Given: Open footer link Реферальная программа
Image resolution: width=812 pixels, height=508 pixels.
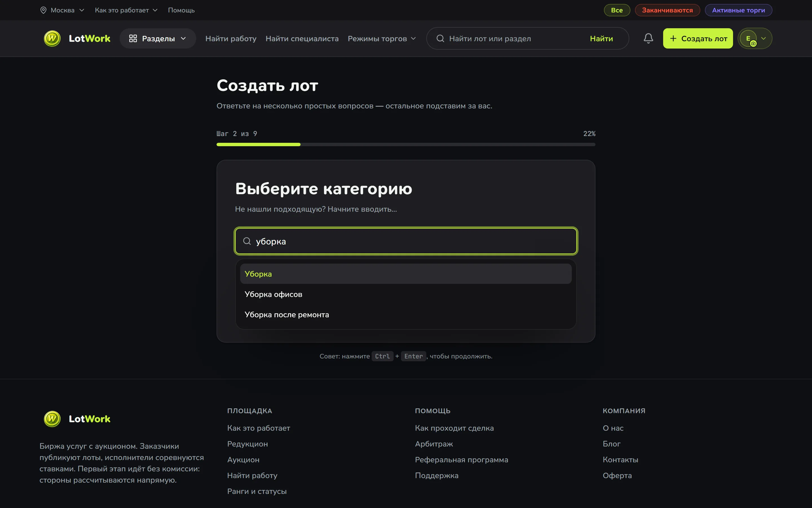Looking at the screenshot, I should pyautogui.click(x=461, y=460).
